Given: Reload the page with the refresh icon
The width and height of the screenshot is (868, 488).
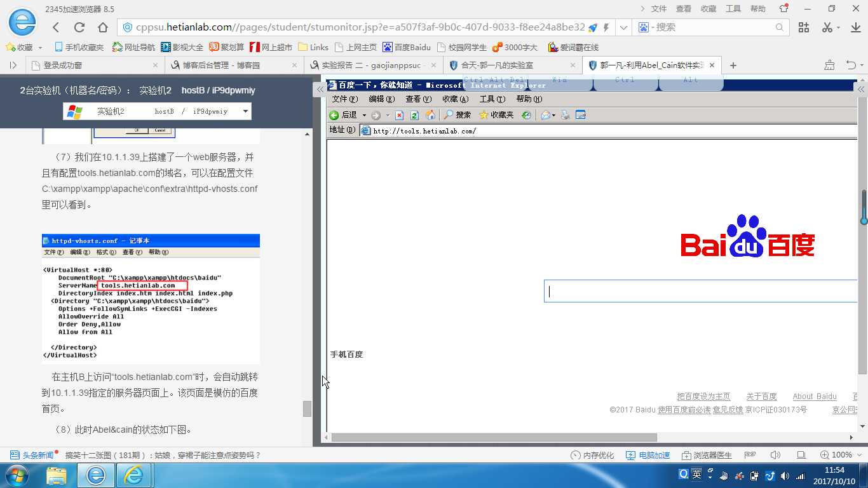Looking at the screenshot, I should click(79, 27).
